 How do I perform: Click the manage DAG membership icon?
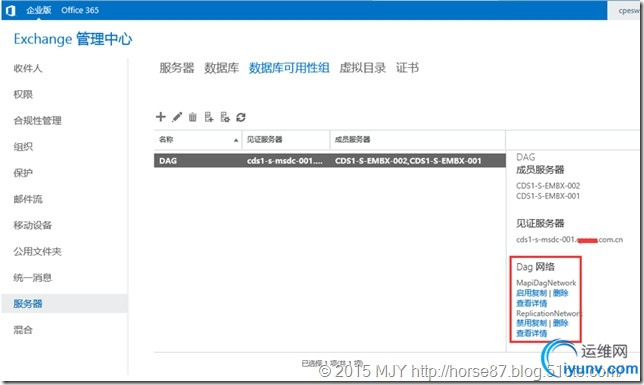209,117
